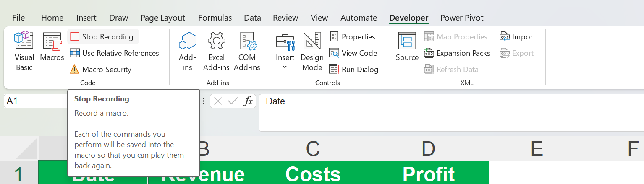Click the formula bar options dots

pyautogui.click(x=204, y=101)
